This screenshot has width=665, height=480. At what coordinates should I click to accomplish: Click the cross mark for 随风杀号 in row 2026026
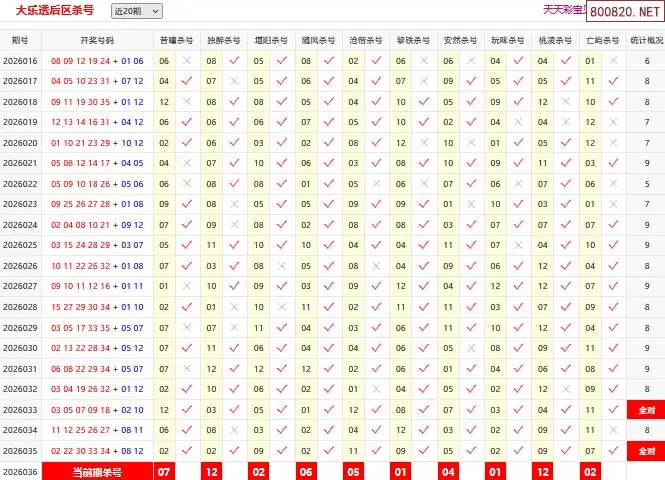tap(330, 266)
